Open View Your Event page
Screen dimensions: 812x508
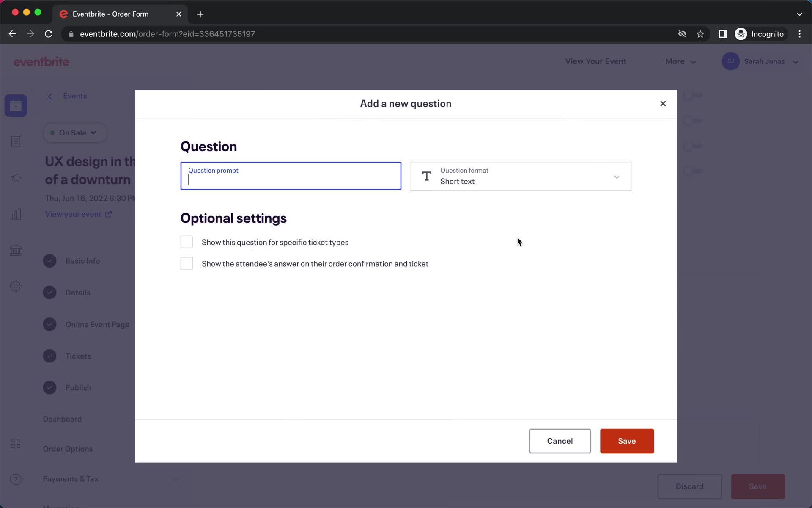[x=596, y=61]
